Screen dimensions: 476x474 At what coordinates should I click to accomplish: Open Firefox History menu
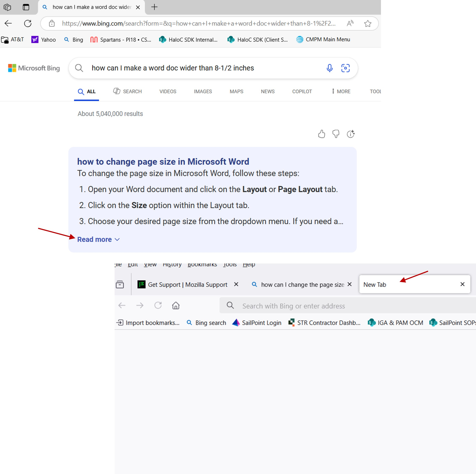pos(172,265)
